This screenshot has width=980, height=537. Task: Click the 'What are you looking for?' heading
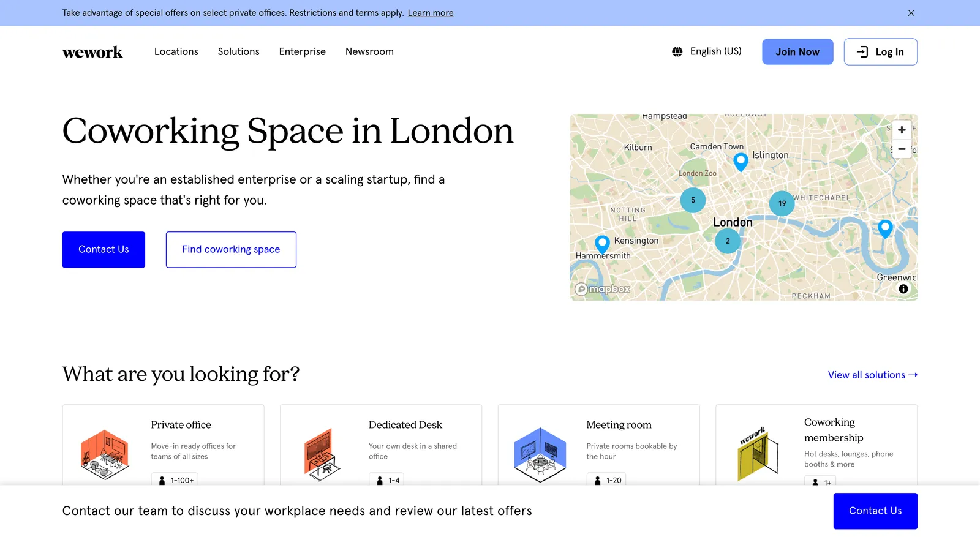pyautogui.click(x=181, y=374)
